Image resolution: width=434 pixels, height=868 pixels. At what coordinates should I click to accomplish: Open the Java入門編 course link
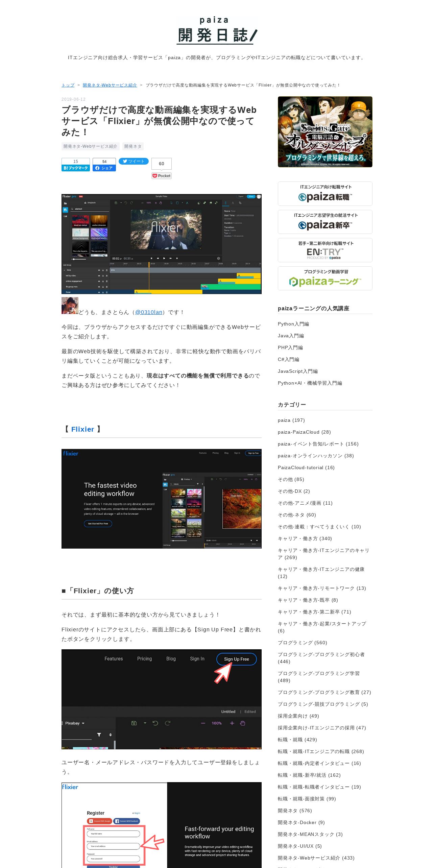click(291, 336)
